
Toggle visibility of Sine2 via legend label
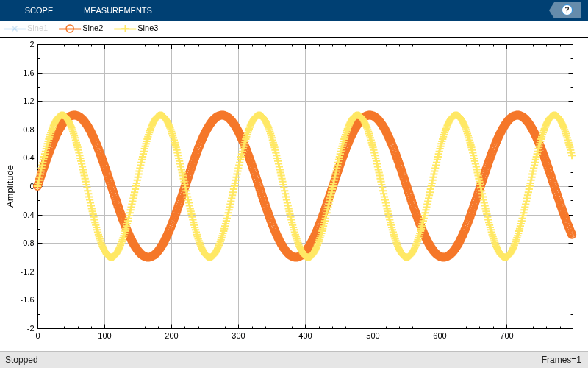click(x=93, y=28)
